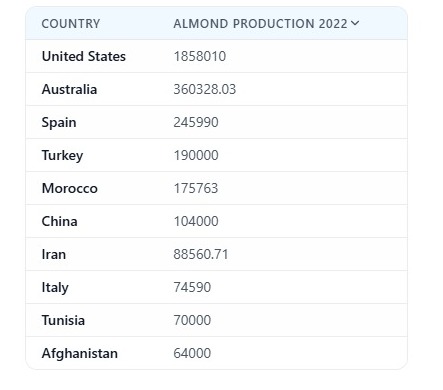Click the China country entry
Screen dimensions: 443x390
[x=59, y=221]
